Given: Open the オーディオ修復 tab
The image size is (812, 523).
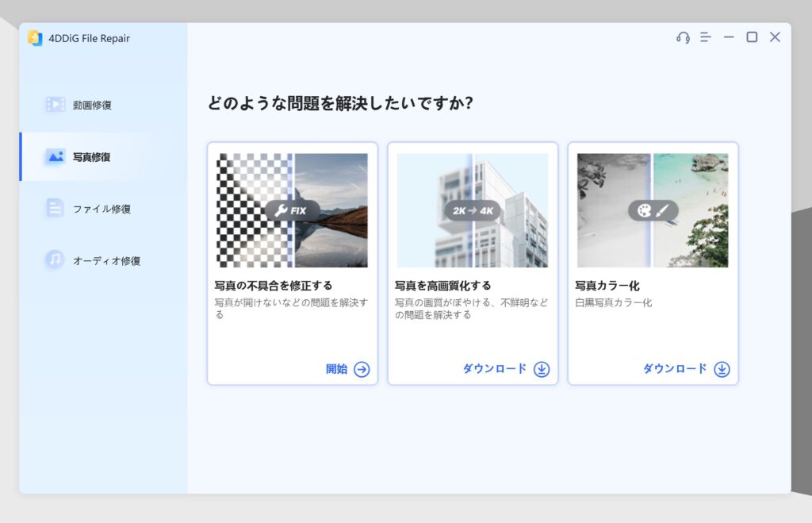Looking at the screenshot, I should tap(104, 260).
